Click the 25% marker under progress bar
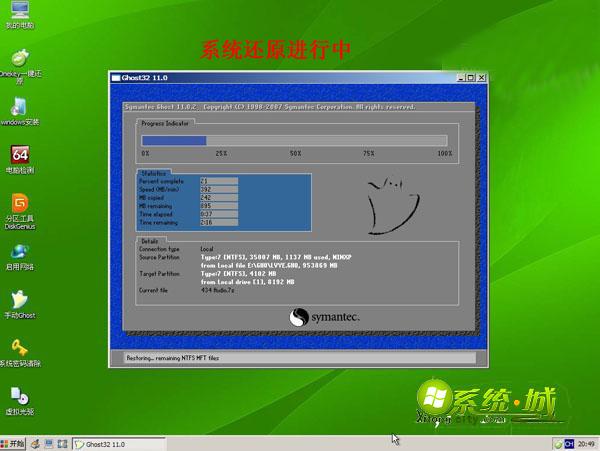 (x=221, y=153)
